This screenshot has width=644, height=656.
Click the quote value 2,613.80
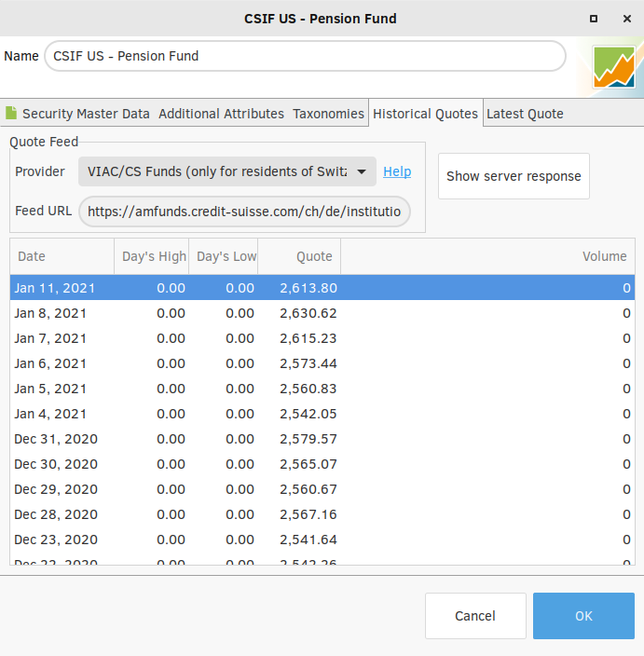point(308,288)
